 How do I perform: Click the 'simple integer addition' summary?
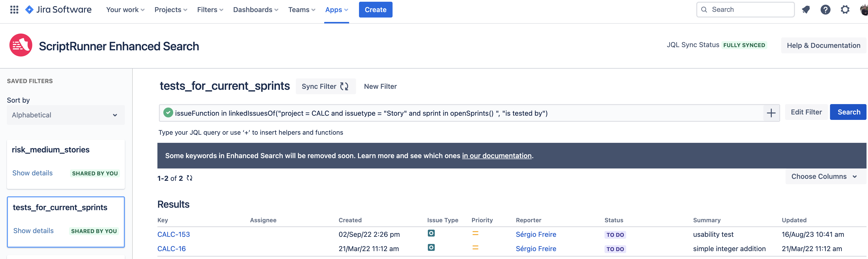point(729,249)
